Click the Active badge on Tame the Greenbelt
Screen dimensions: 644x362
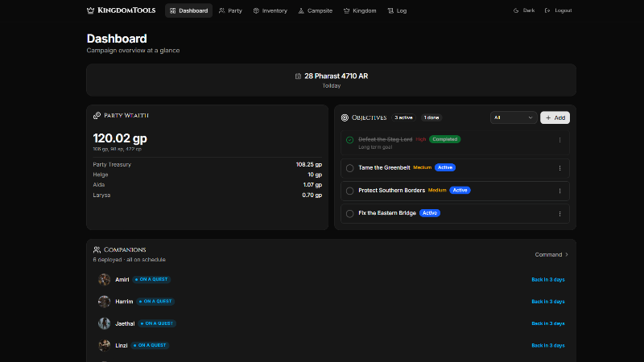coord(445,167)
